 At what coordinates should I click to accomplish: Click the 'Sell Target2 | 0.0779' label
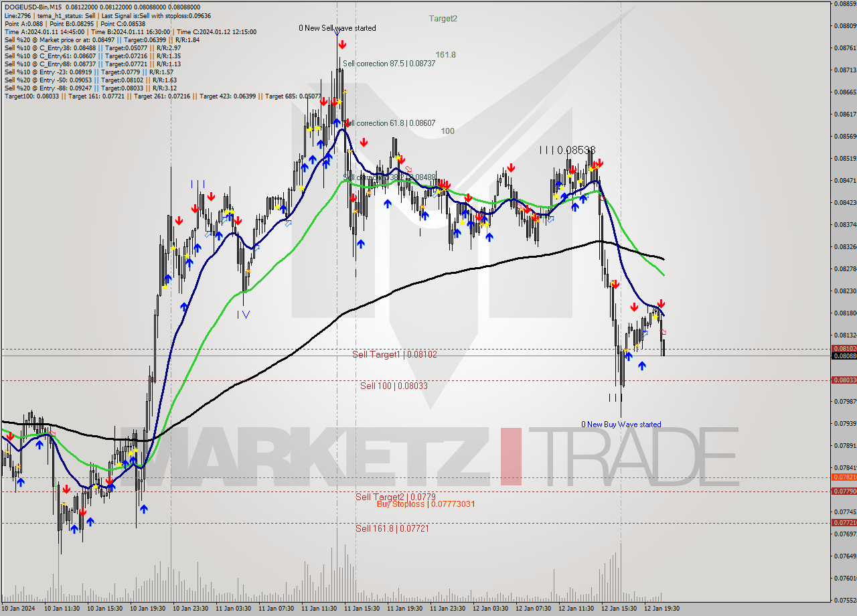(x=396, y=497)
